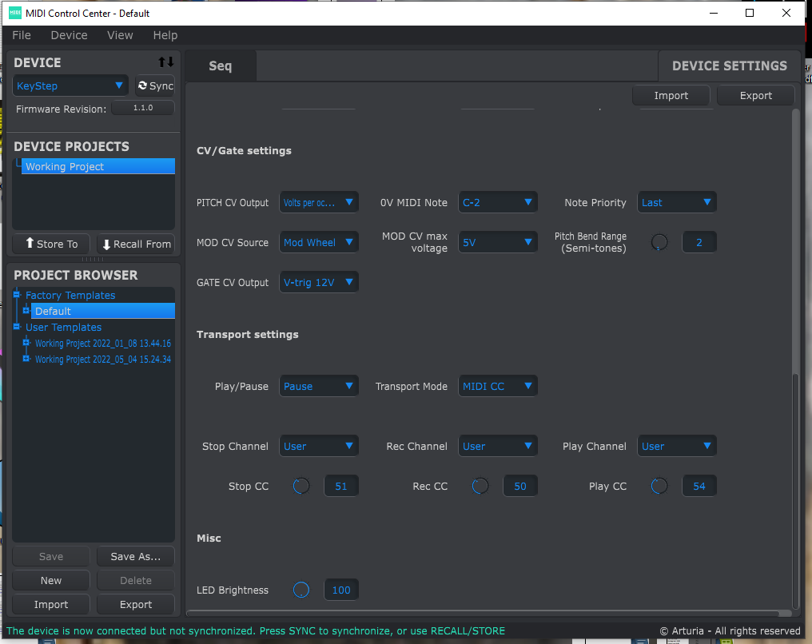Select Working Project 2022_01_08 13.44.16
Screen dimensions: 812x644
click(103, 344)
